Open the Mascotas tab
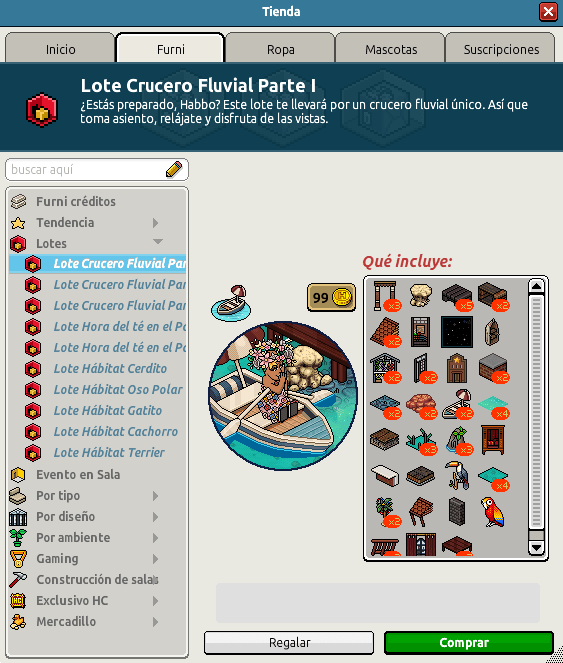 coord(391,49)
